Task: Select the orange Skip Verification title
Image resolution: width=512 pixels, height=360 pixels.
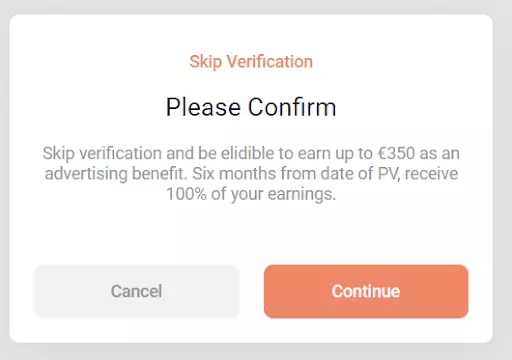Action: (251, 62)
